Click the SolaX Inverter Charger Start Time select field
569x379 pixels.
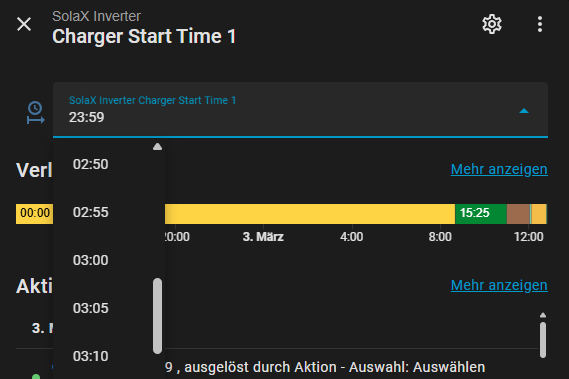tap(300, 110)
